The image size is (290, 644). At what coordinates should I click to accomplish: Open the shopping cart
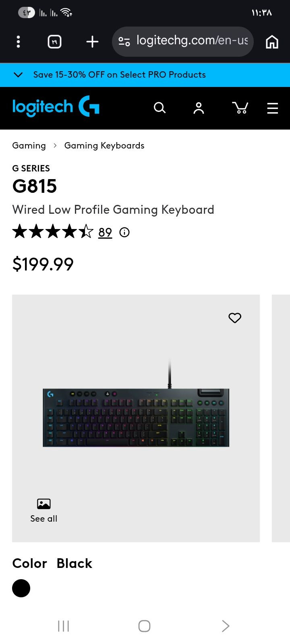(240, 108)
